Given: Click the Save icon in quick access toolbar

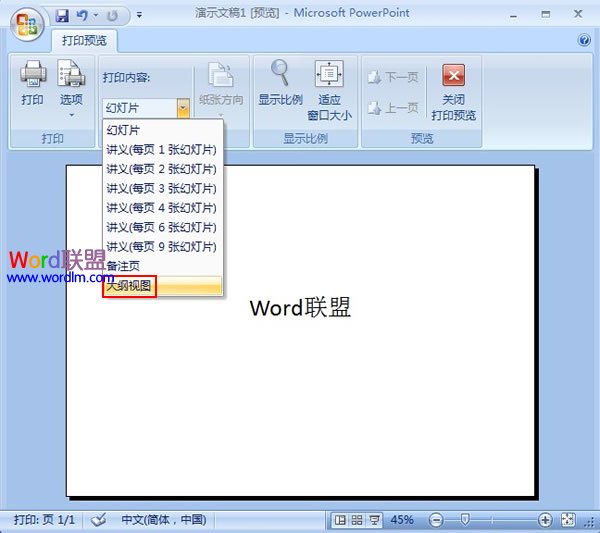Looking at the screenshot, I should (x=62, y=16).
